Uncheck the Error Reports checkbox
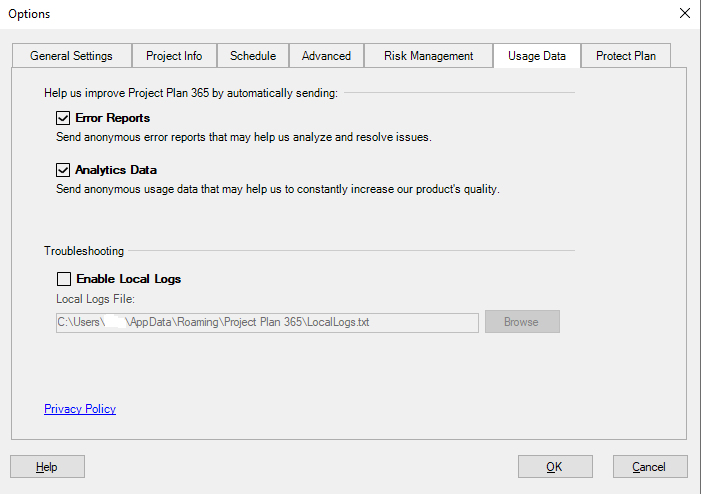Viewport: 701px width, 494px height. pos(64,118)
